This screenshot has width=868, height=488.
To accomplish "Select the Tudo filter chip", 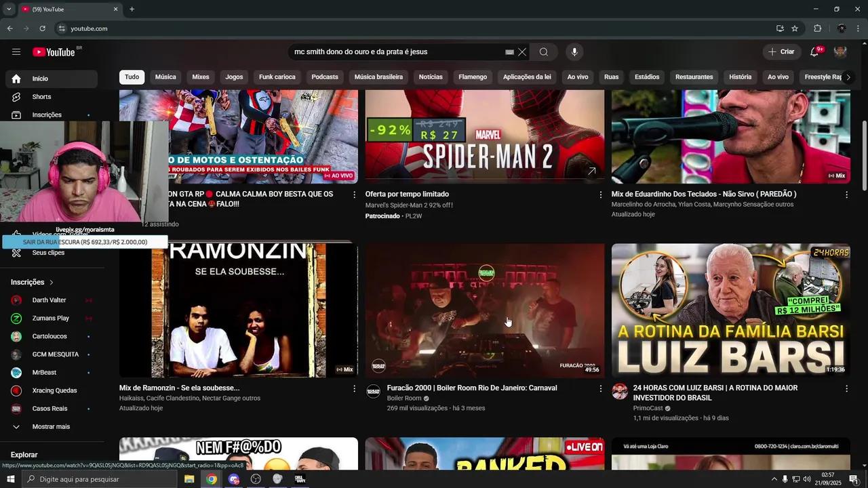I will point(132,77).
